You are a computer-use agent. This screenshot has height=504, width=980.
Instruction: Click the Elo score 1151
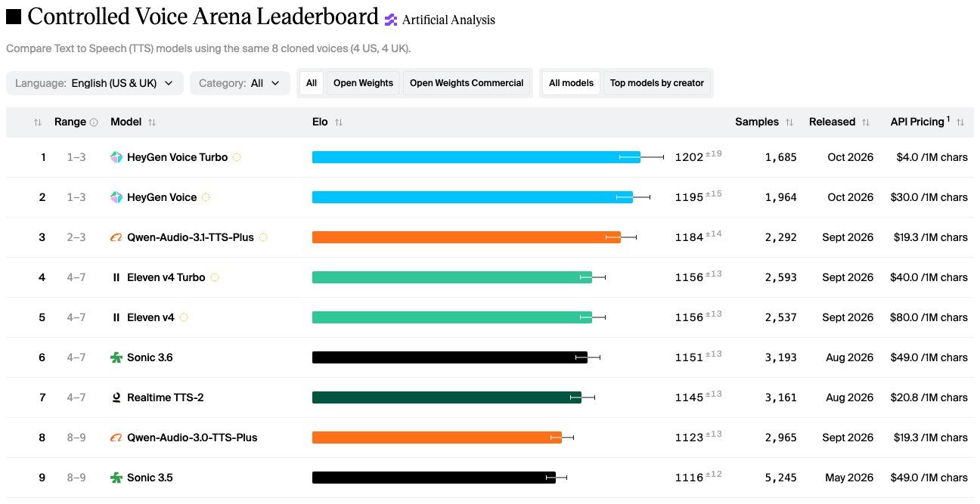click(x=689, y=357)
